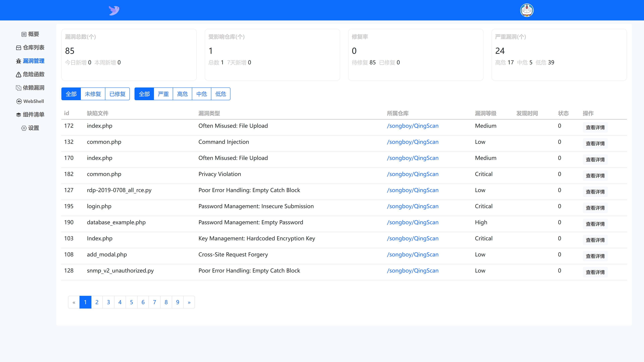Click the 依赖漏洞 sidebar icon
This screenshot has height=362, width=644.
coord(18,88)
